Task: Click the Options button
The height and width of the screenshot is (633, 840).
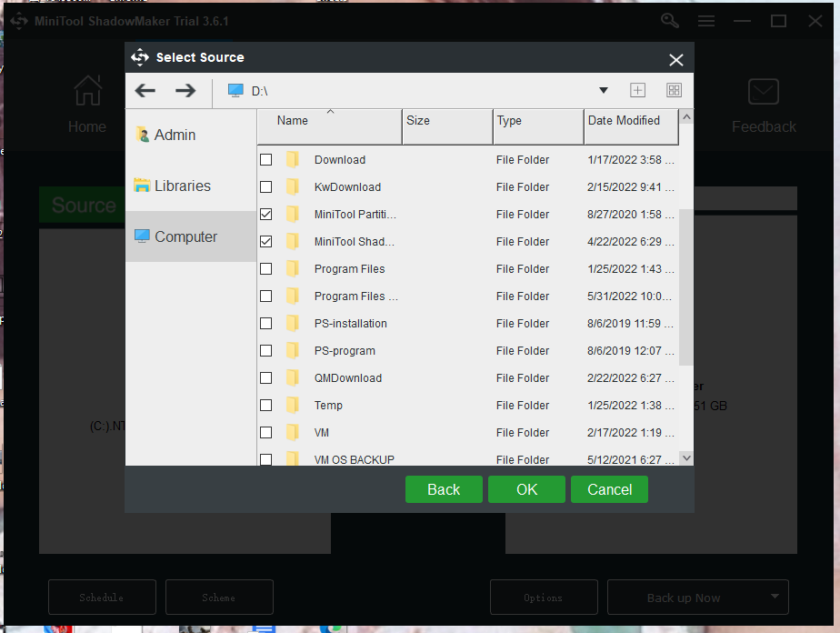Action: (x=544, y=598)
